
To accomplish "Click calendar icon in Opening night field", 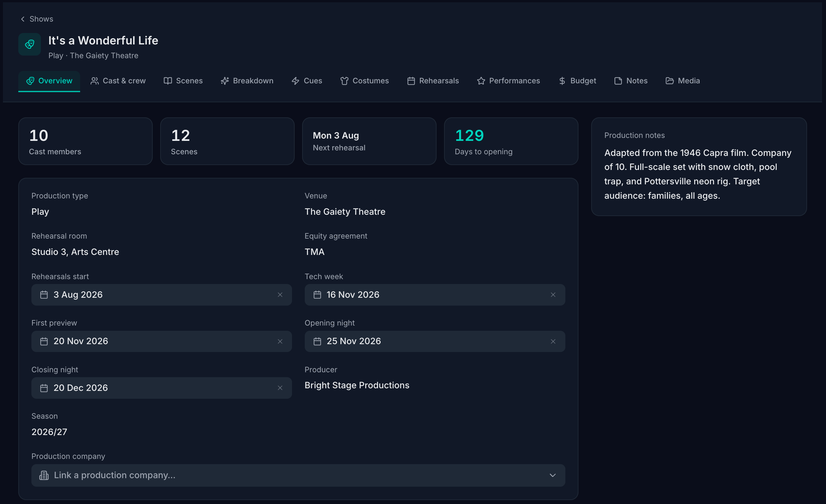I will click(x=317, y=342).
